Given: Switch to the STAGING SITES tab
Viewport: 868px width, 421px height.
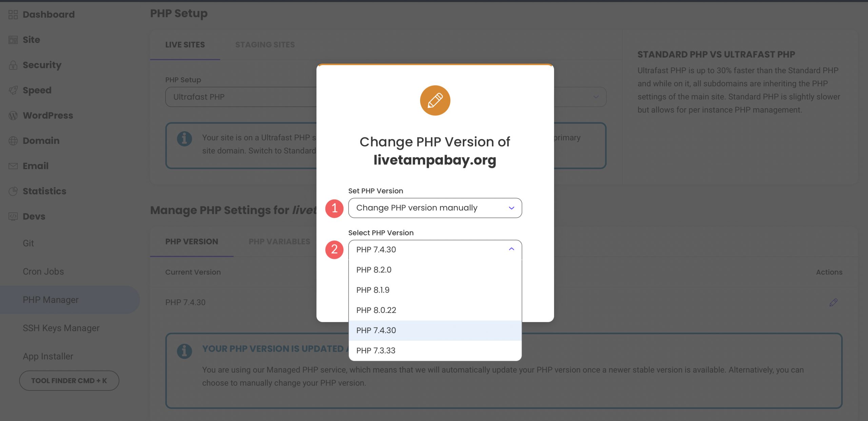Looking at the screenshot, I should point(264,45).
